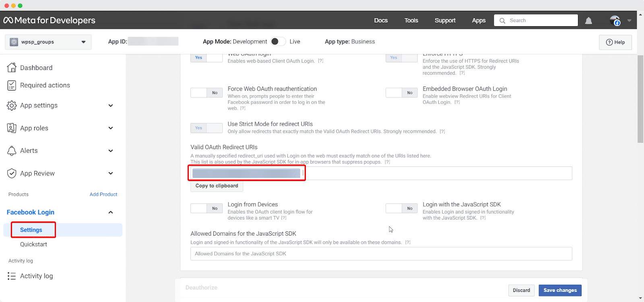
Task: Click Save changes button
Action: coord(560,290)
